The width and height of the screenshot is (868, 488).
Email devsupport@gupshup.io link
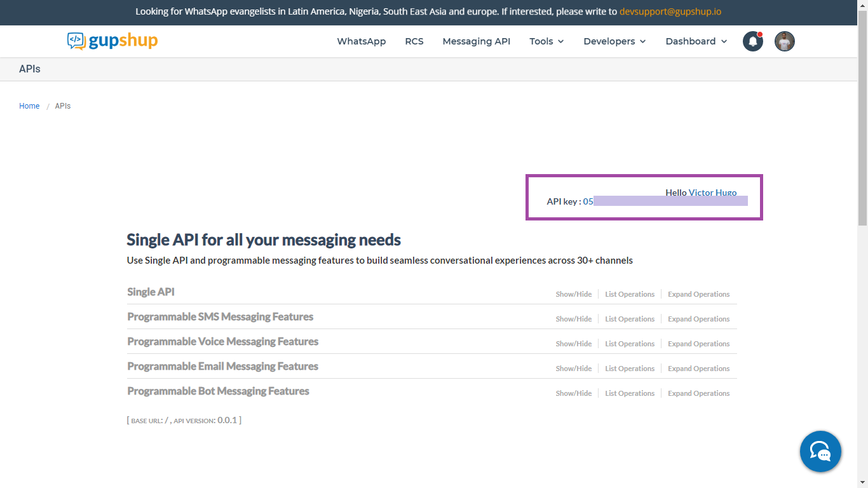(670, 11)
